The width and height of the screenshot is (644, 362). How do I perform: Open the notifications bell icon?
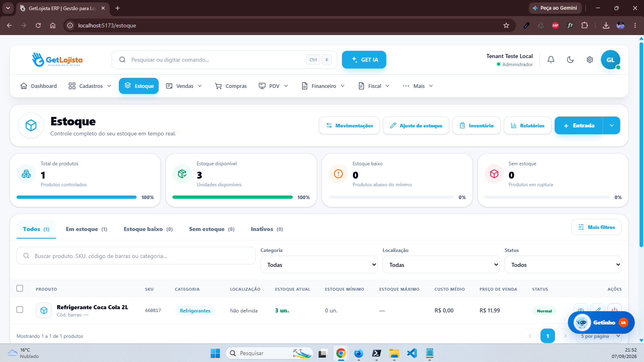[551, 60]
